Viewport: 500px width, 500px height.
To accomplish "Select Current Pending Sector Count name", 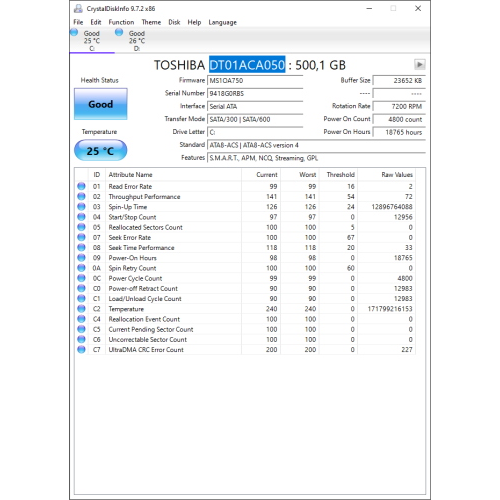I will [151, 329].
